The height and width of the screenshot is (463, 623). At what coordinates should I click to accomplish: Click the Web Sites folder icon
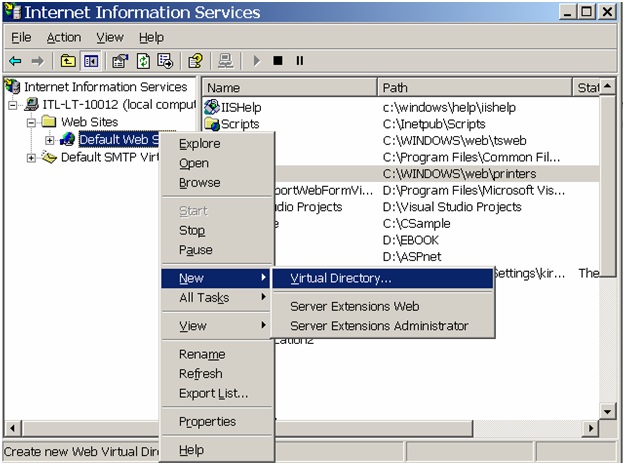click(x=48, y=121)
